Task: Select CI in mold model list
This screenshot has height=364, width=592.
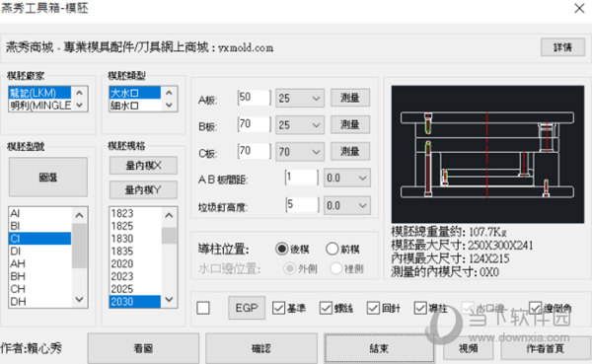Action: click(x=39, y=239)
